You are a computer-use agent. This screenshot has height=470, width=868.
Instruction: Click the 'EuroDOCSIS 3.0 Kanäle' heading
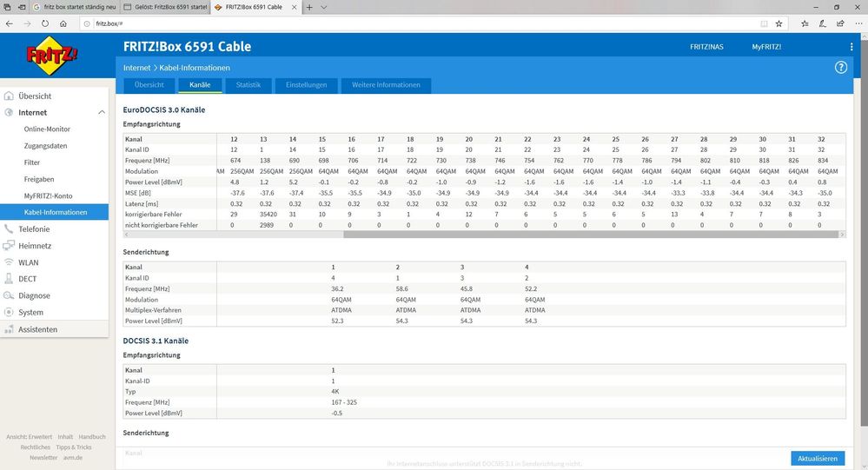(x=164, y=109)
